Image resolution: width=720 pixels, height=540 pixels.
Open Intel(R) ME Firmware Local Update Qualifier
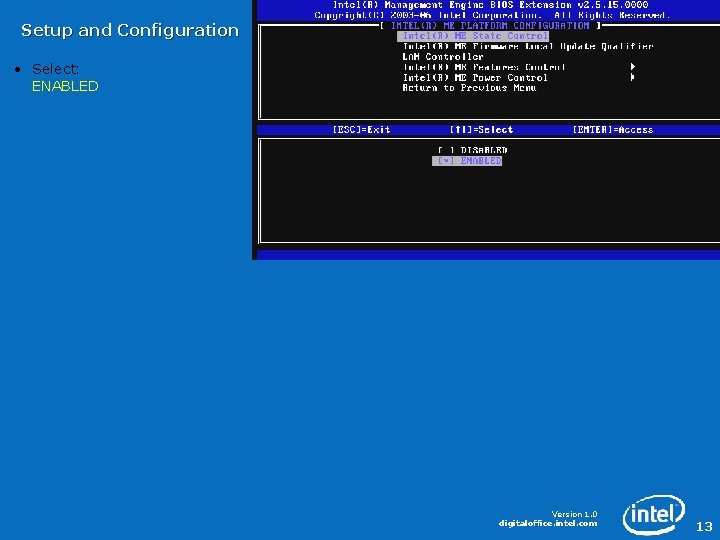[528, 46]
